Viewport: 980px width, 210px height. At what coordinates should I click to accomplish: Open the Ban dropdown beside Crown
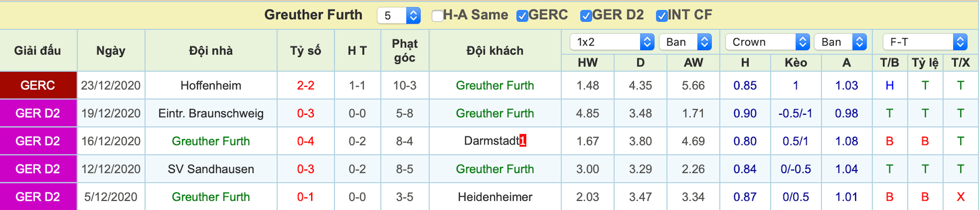pyautogui.click(x=841, y=42)
